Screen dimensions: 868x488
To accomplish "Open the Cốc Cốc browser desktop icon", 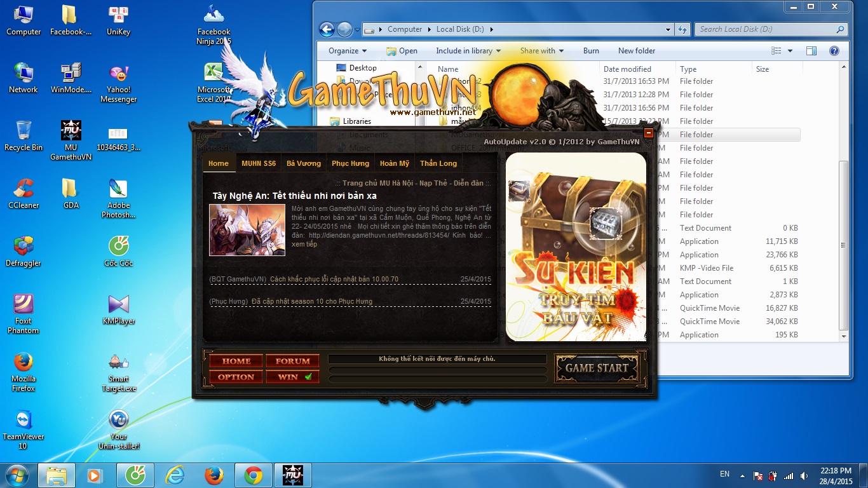I will tap(118, 252).
